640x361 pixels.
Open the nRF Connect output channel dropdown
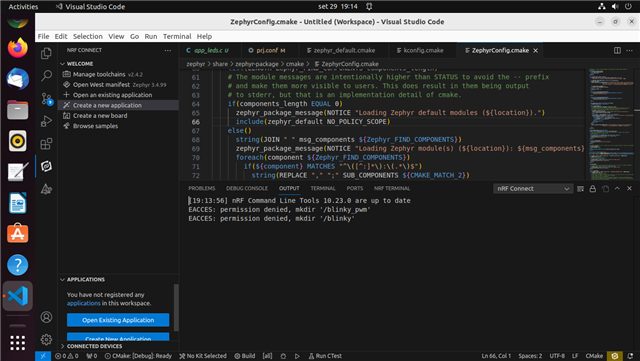click(533, 188)
